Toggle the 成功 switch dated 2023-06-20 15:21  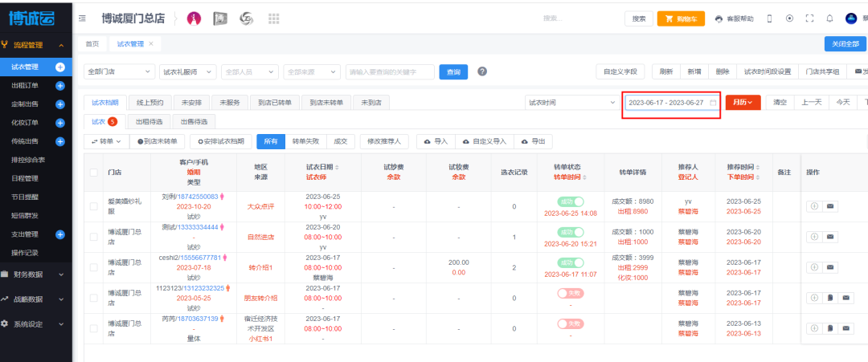pyautogui.click(x=571, y=232)
